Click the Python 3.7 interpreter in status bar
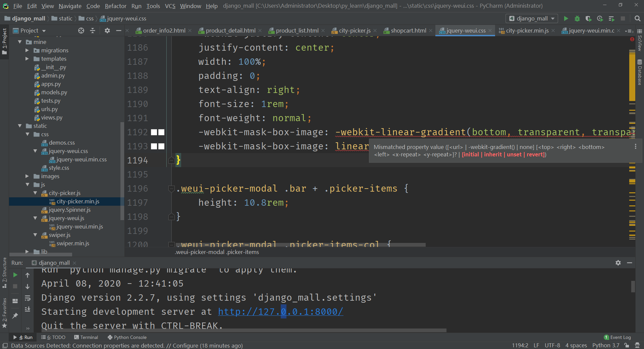Screen dimensions: 644x349 606,345
